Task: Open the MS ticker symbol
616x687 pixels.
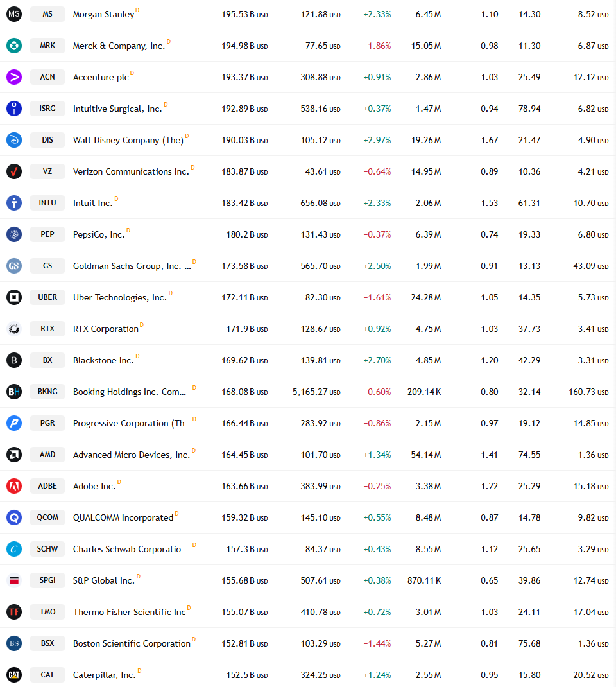Action: (x=47, y=14)
